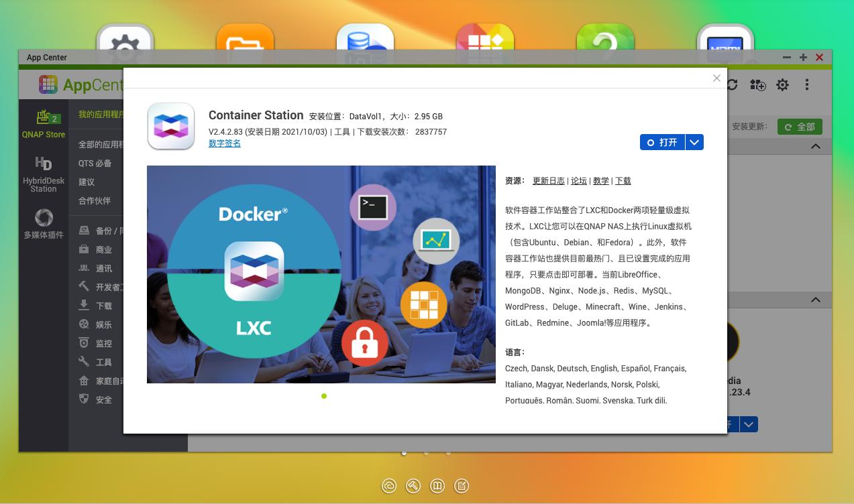This screenshot has height=504, width=854.
Task: Open 合作伙伴 category
Action: [95, 201]
